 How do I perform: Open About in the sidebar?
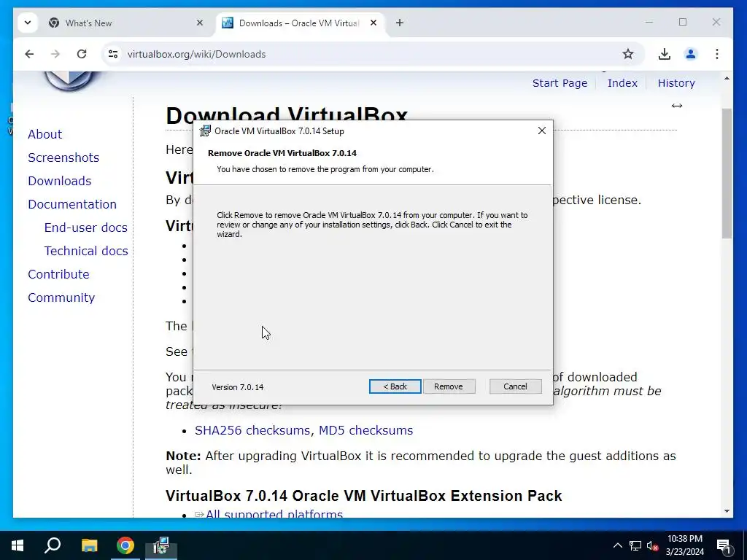tap(44, 134)
